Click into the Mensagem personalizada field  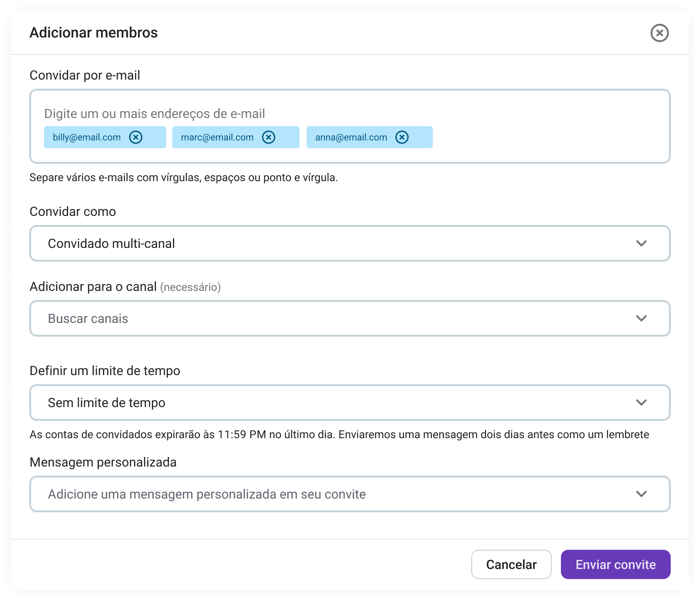click(x=320, y=494)
